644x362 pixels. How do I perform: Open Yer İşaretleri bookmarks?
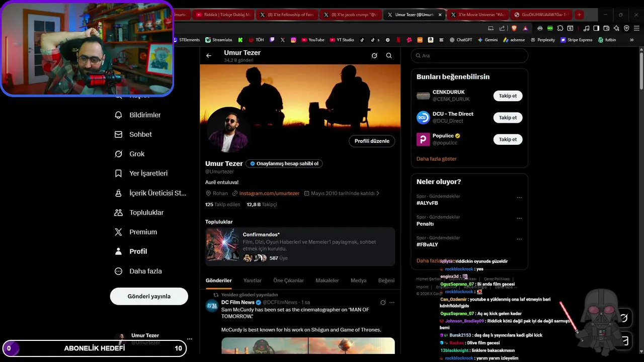(141, 173)
